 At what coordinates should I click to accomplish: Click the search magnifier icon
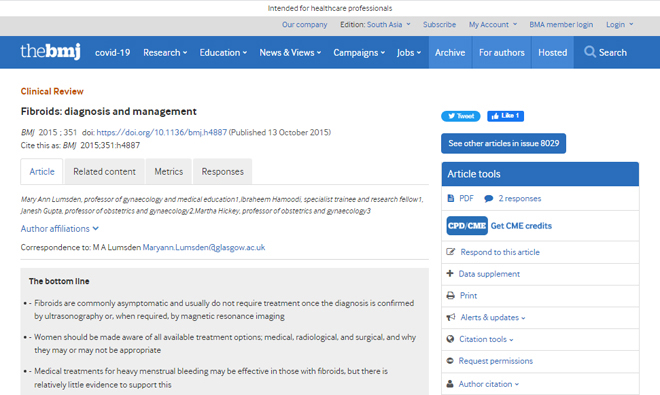click(590, 52)
